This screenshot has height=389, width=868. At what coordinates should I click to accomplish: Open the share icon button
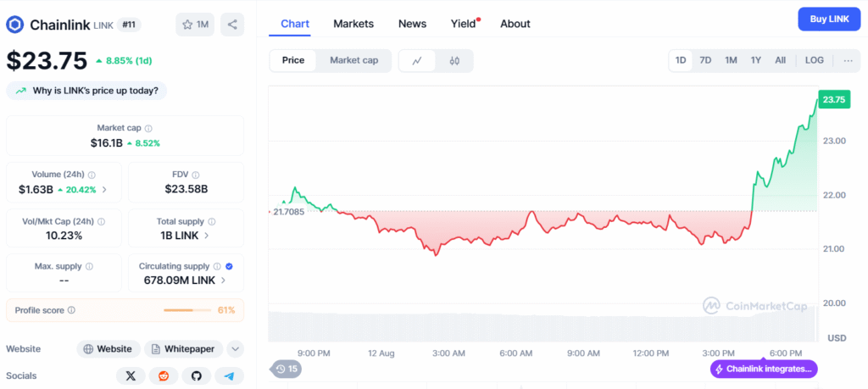coord(232,25)
